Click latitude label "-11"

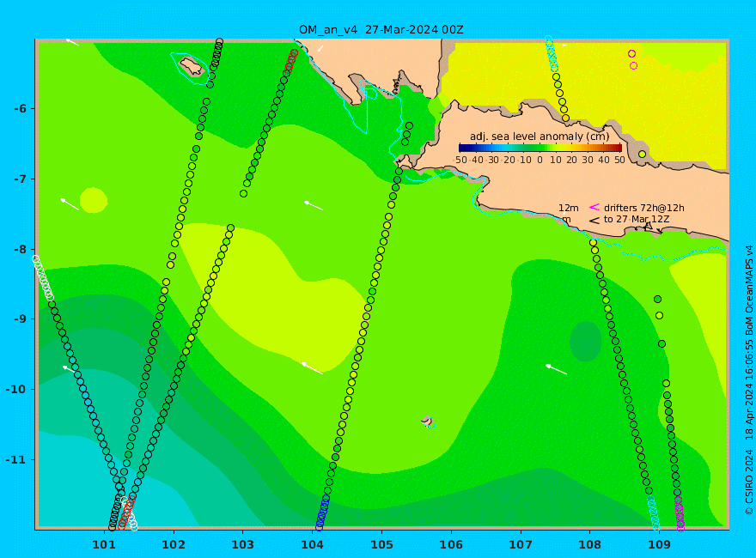coord(17,459)
